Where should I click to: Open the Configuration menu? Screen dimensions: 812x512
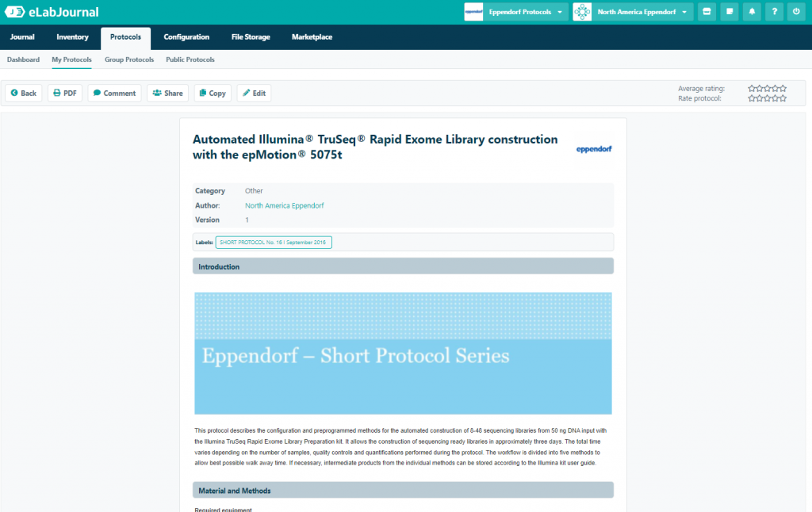186,37
